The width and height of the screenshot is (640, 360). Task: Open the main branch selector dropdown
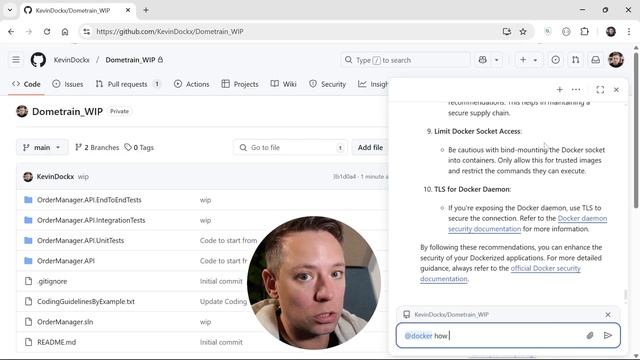tap(42, 147)
